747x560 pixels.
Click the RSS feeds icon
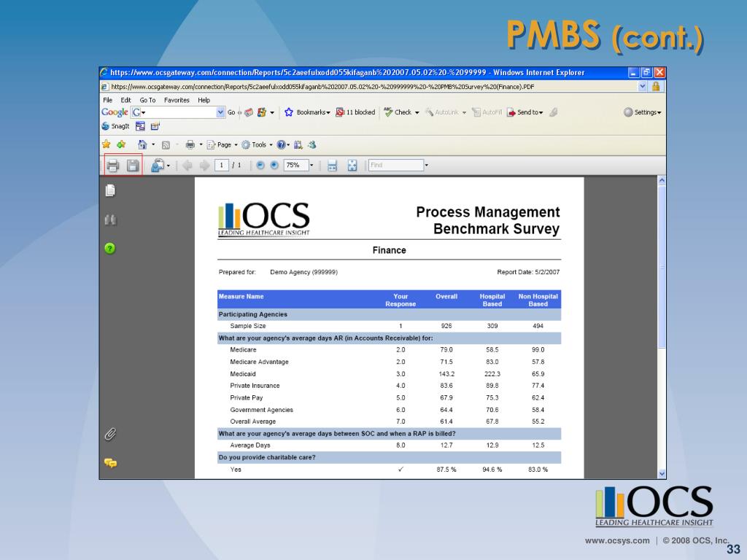(x=166, y=145)
